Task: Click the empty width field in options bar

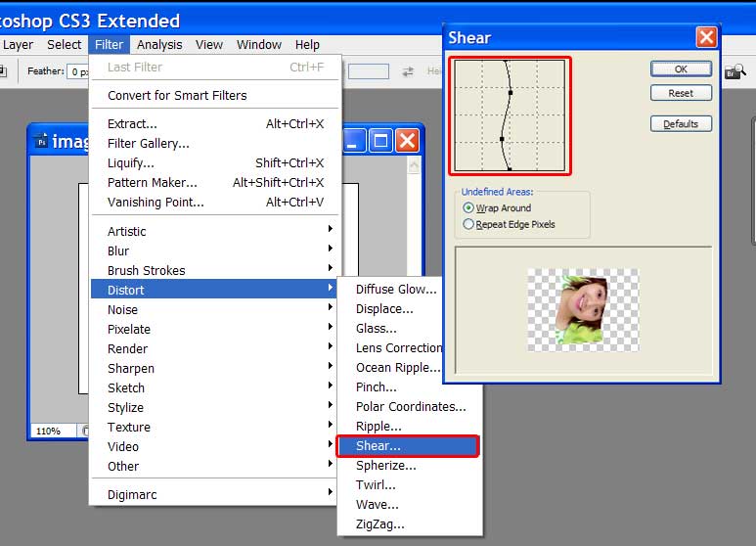Action: pos(369,71)
